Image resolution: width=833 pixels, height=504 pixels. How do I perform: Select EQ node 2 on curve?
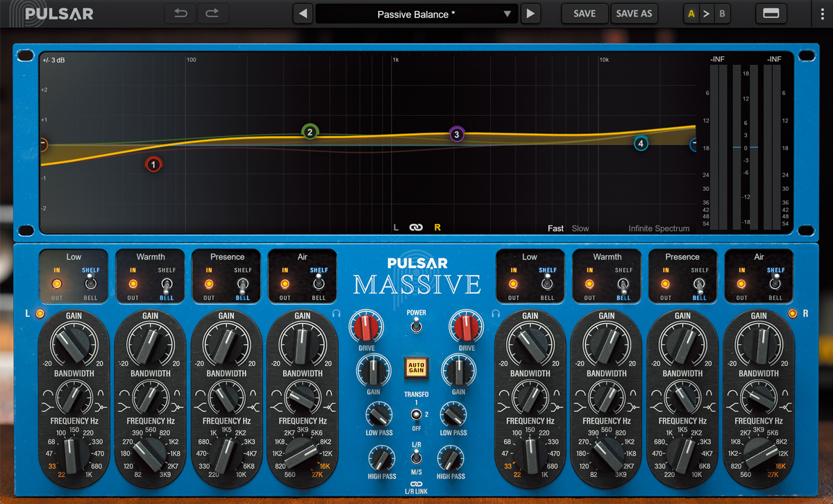click(310, 132)
